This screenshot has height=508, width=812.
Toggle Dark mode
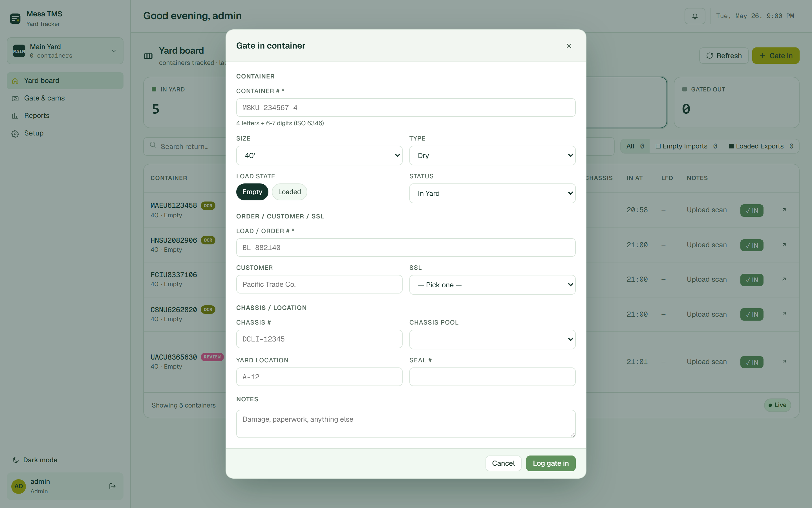35,460
